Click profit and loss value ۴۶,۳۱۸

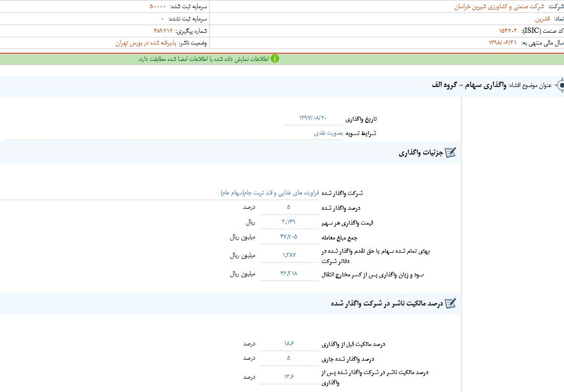pyautogui.click(x=289, y=273)
